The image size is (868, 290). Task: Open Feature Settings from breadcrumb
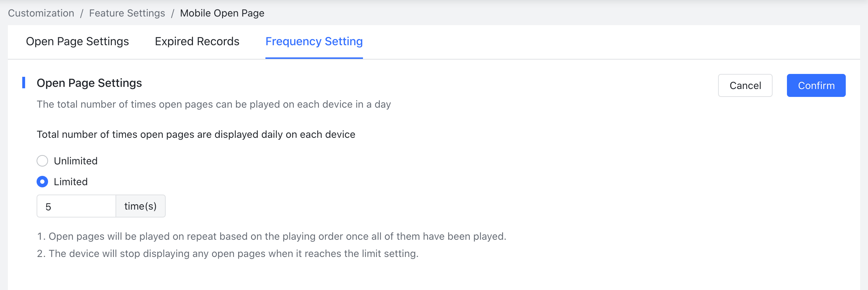(x=127, y=13)
